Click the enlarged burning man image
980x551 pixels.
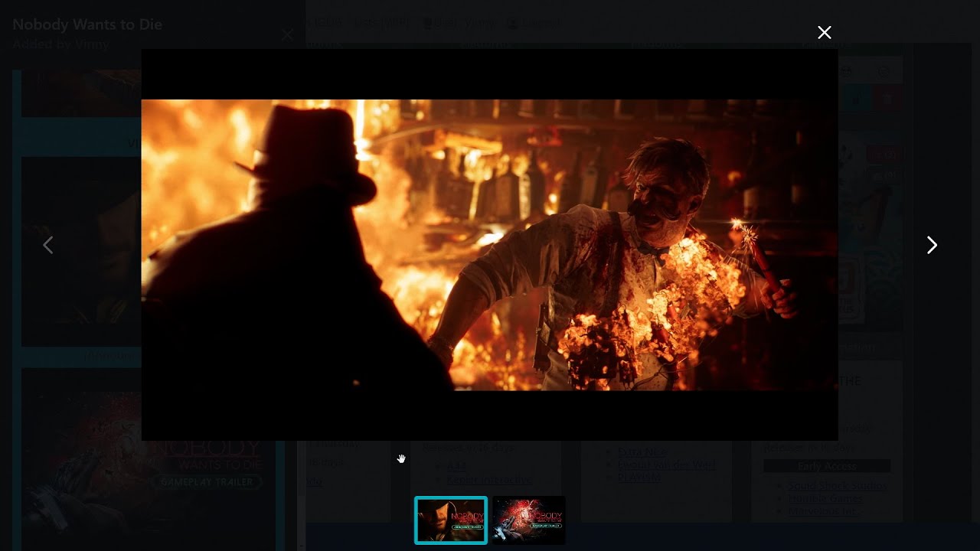[489, 245]
